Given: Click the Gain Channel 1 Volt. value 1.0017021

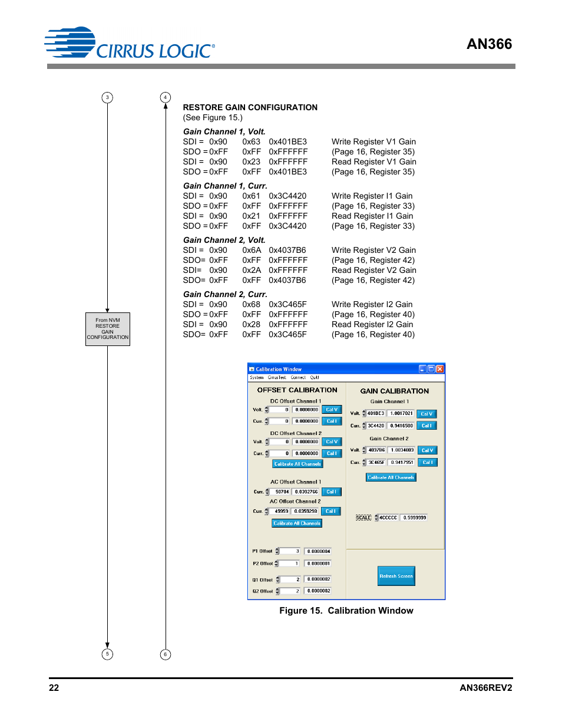Looking at the screenshot, I should 402,414.
